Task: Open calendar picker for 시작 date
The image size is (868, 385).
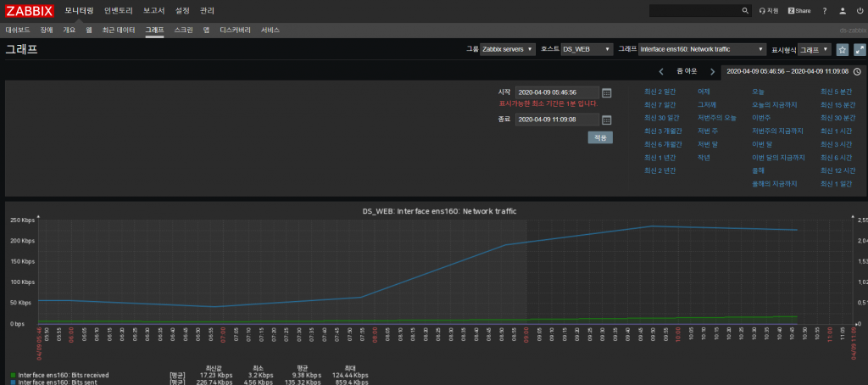Action: 607,92
